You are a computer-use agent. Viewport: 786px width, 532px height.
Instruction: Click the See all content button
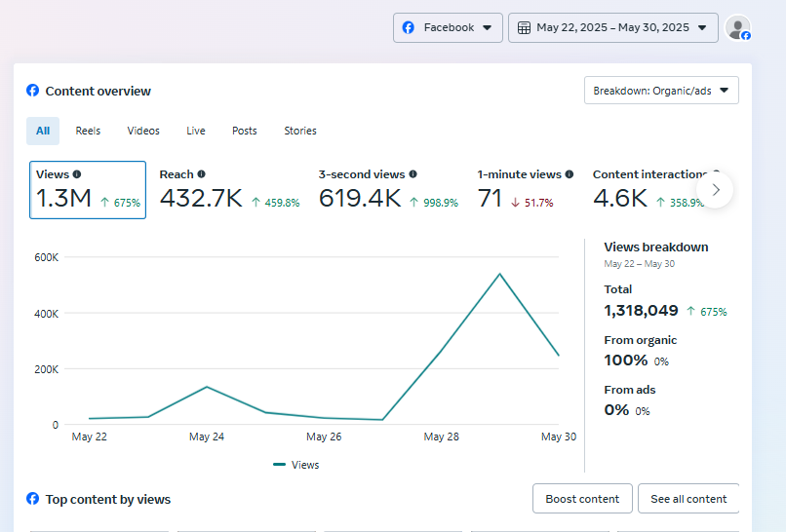(688, 499)
